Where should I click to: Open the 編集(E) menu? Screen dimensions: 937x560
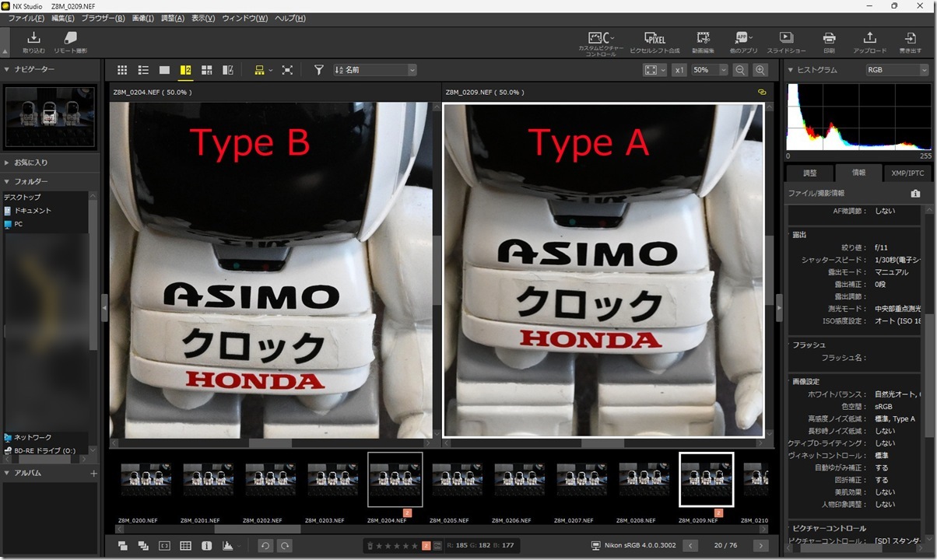click(63, 18)
